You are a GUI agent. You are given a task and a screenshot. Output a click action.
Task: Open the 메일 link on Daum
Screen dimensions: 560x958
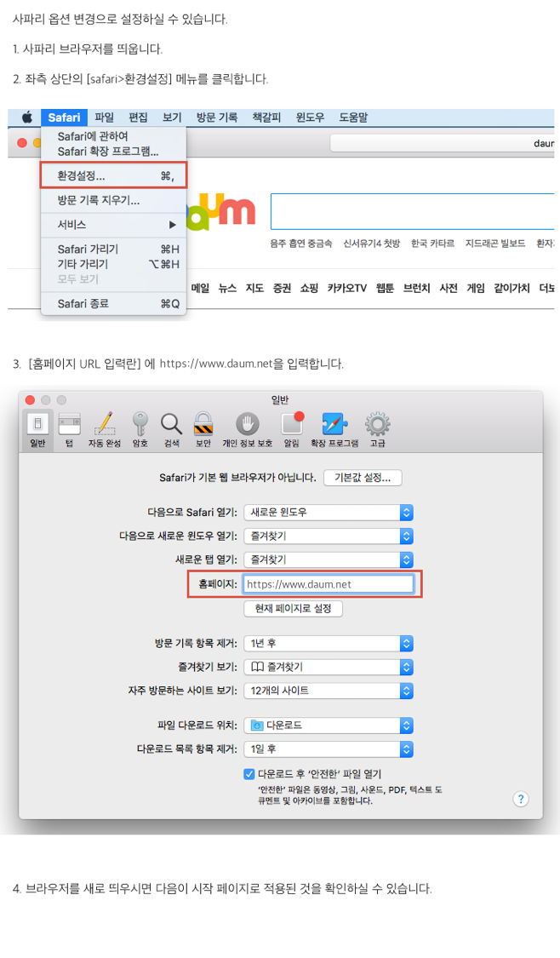[x=200, y=289]
